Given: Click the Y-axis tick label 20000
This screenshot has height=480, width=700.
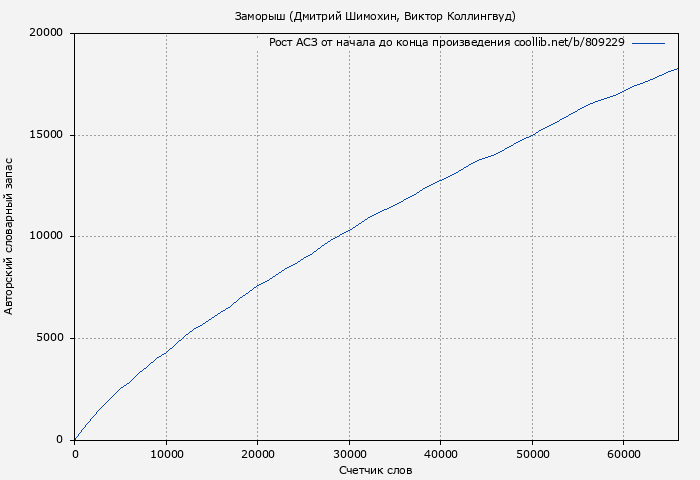Looking at the screenshot, I should pos(46,34).
